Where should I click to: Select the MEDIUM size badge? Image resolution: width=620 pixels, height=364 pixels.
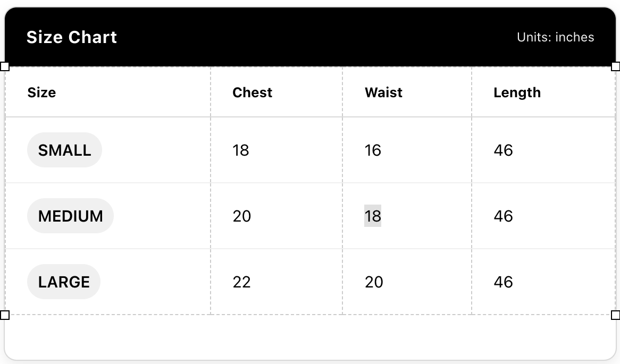coord(70,216)
